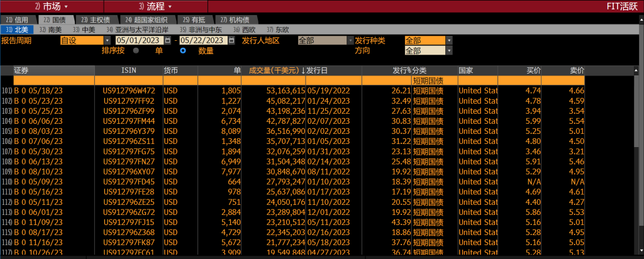The height and width of the screenshot is (259, 644).
Task: Click the vertical scrollbar of the table
Action: [641, 160]
